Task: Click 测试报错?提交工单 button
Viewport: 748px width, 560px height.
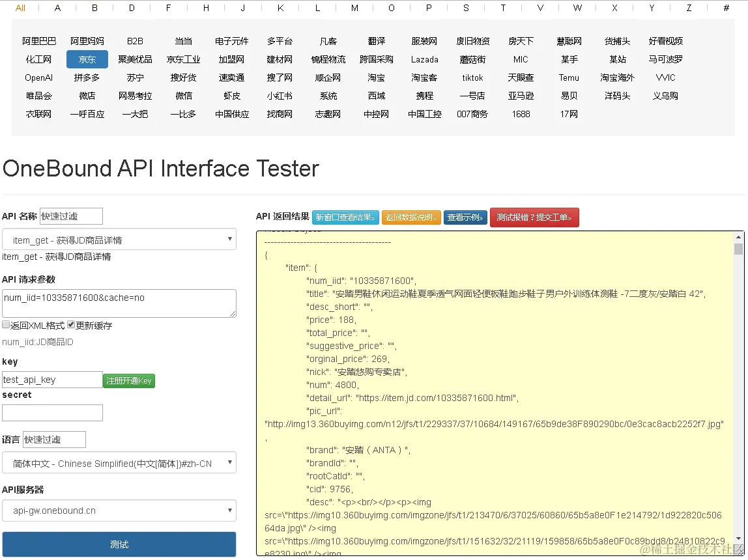Action: click(534, 217)
